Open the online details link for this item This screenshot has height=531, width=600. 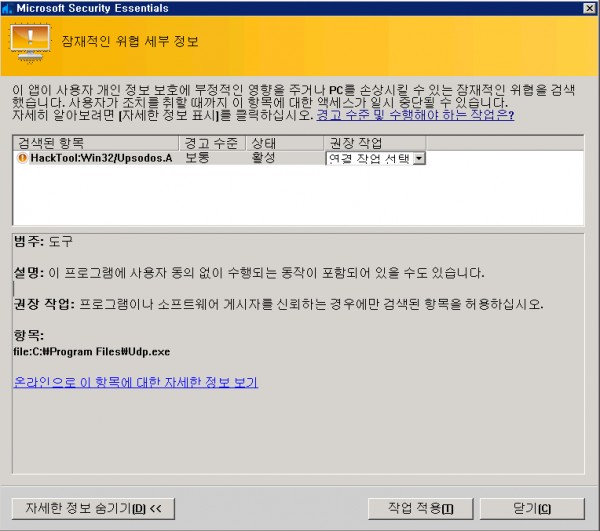click(x=136, y=382)
